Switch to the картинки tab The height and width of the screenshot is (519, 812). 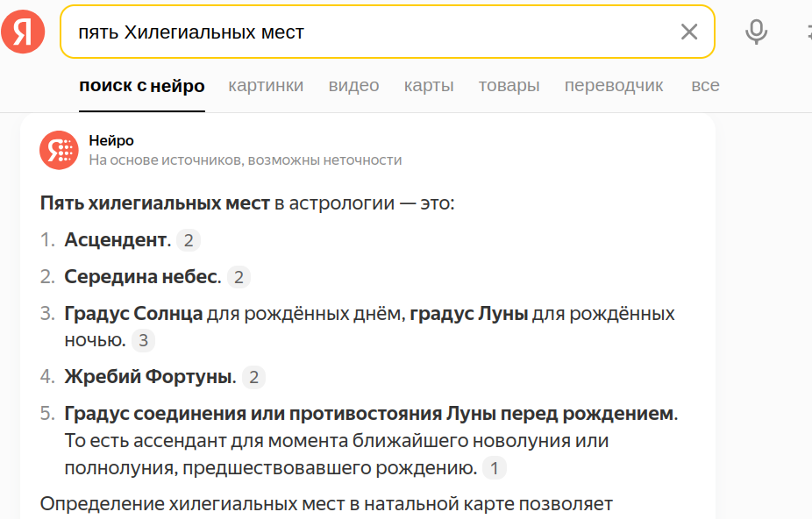(266, 86)
